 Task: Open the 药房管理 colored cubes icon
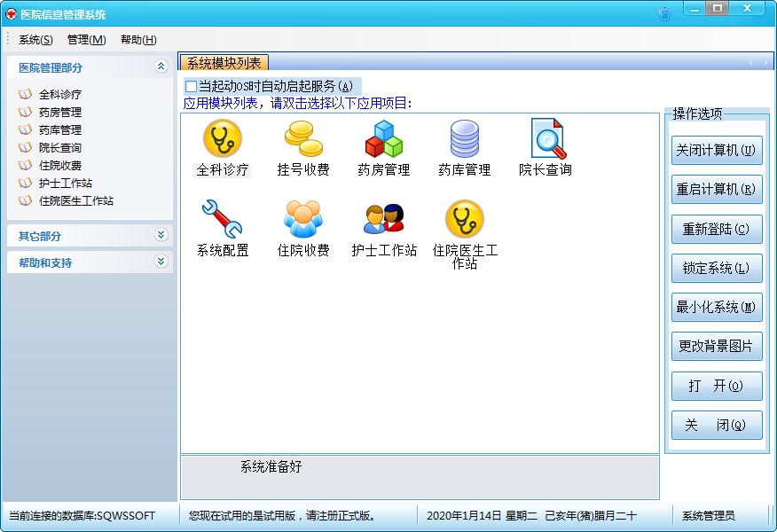click(384, 138)
